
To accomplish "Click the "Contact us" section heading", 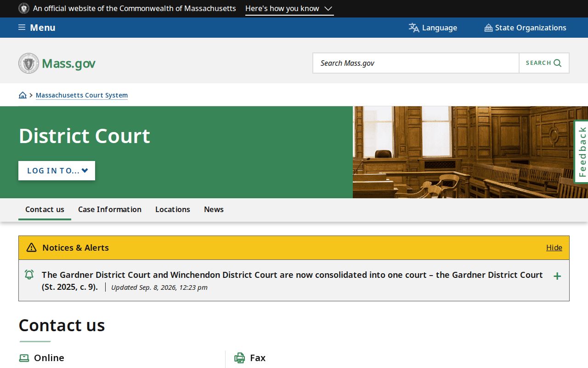I will (x=62, y=325).
